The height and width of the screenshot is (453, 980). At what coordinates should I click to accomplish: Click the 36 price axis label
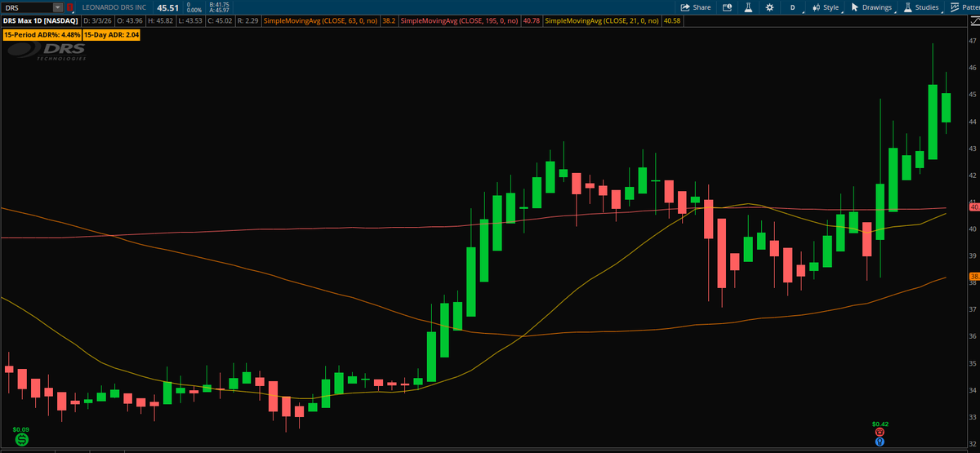tap(973, 336)
